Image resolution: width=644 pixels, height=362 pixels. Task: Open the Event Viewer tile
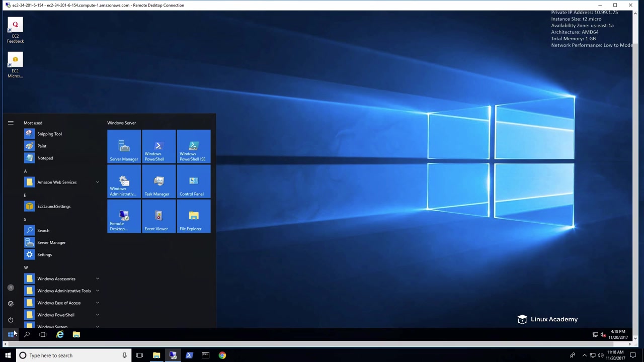click(158, 217)
